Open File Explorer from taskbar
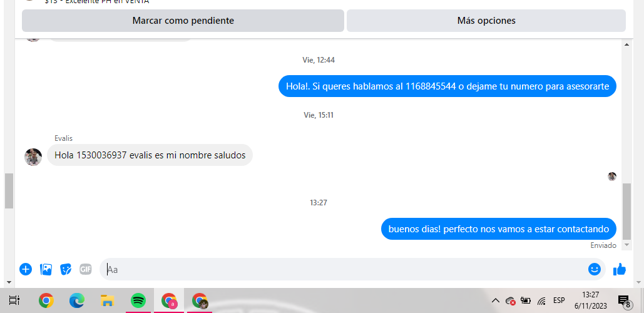Screen dimensions: 644x313 point(108,300)
